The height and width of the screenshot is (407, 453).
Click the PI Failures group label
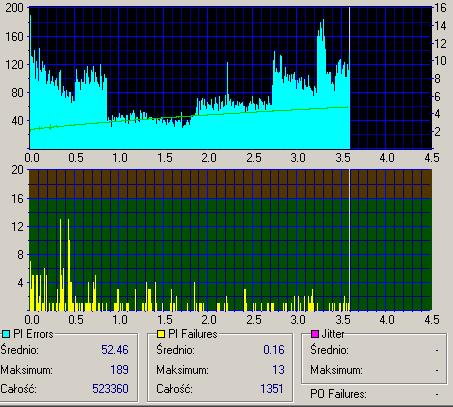(x=193, y=334)
